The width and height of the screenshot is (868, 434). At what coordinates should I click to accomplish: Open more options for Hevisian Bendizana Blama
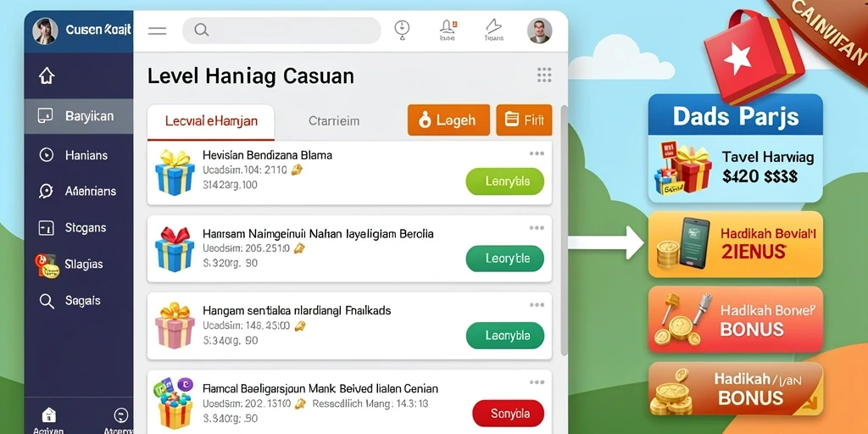pos(537,153)
